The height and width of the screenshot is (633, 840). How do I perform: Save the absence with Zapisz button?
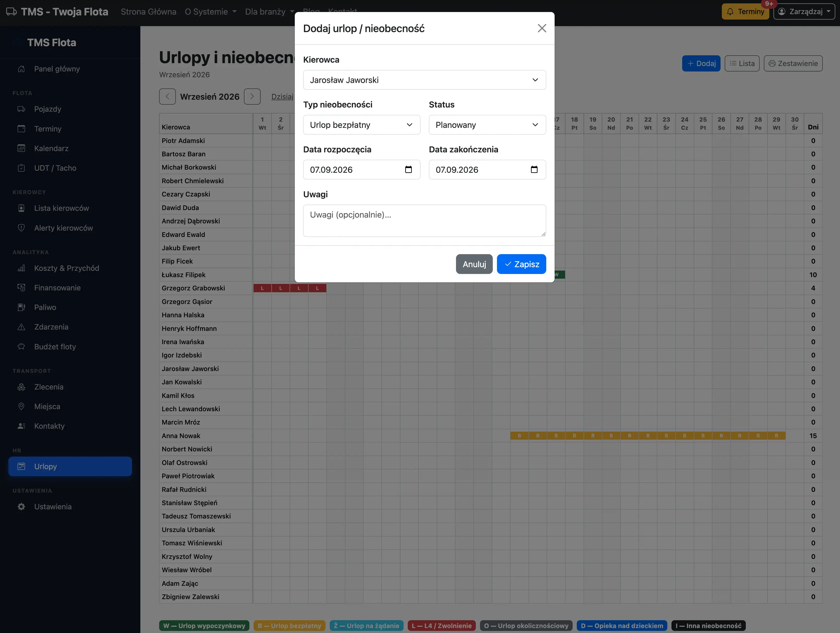(x=521, y=264)
